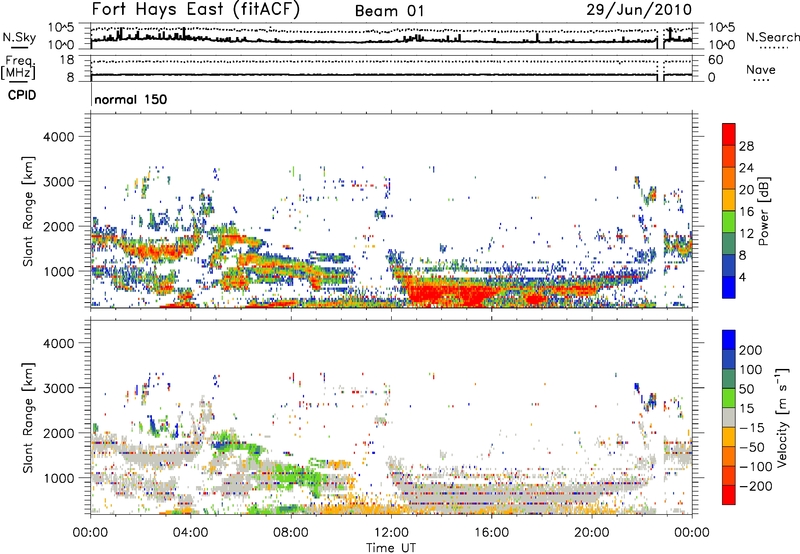Viewport: 800px width, 554px height.
Task: Pick the light green power colorbar segment
Action: pos(729,222)
